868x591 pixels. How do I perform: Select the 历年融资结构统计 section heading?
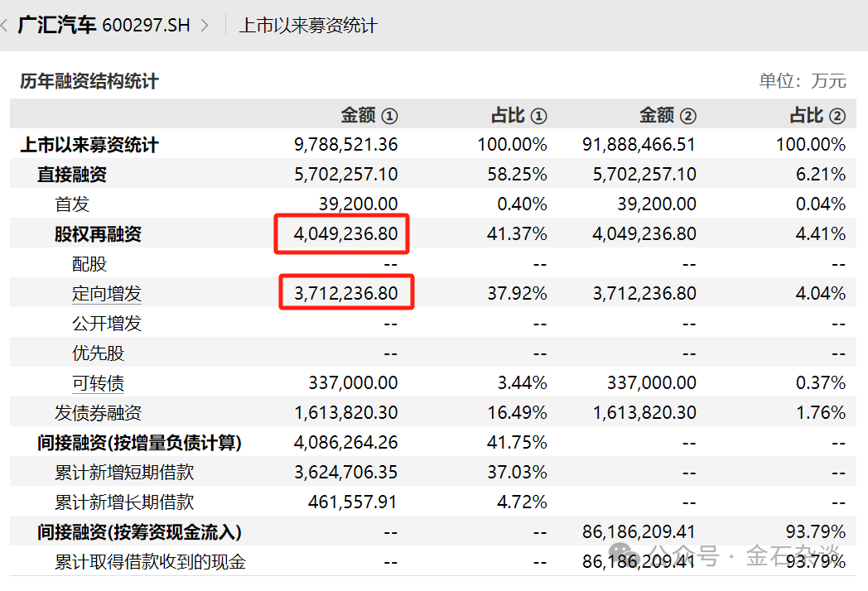(89, 81)
